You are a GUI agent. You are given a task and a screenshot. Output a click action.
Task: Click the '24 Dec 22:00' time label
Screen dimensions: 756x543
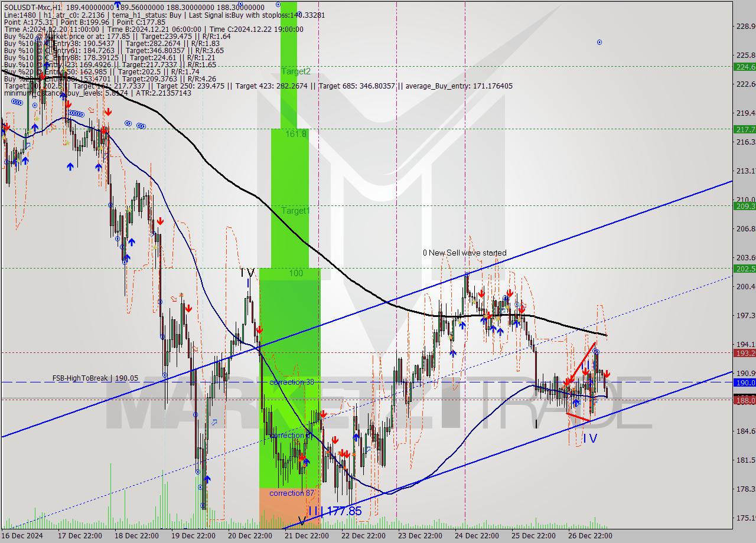pos(477,536)
